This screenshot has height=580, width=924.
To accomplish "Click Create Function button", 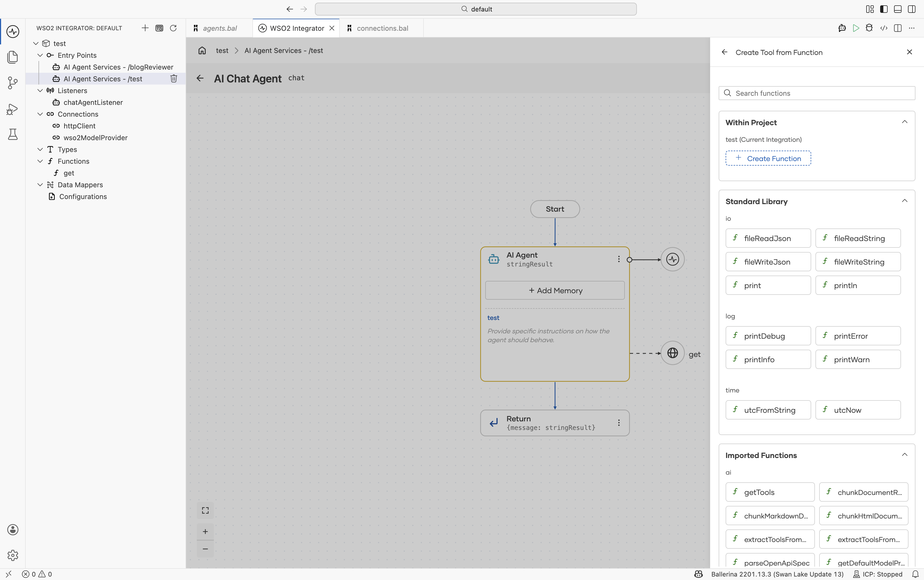I will pos(768,158).
